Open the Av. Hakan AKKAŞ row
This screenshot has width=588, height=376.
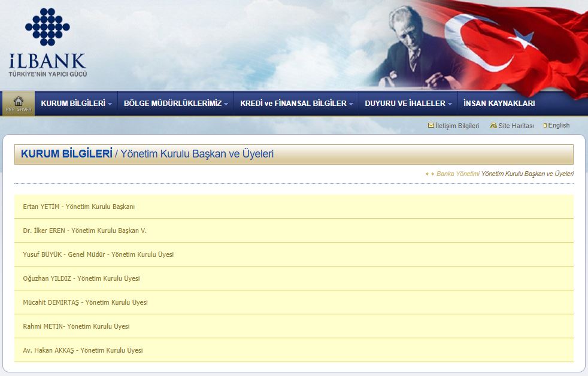pos(83,350)
